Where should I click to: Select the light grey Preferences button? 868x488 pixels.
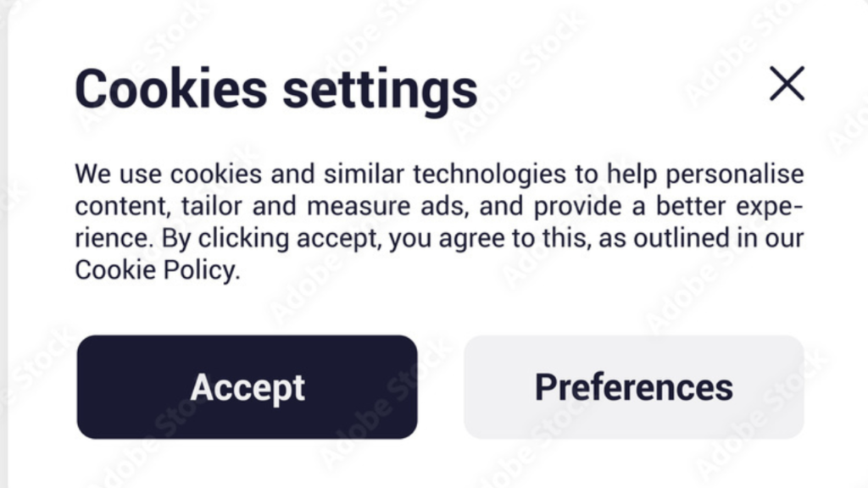pyautogui.click(x=633, y=387)
